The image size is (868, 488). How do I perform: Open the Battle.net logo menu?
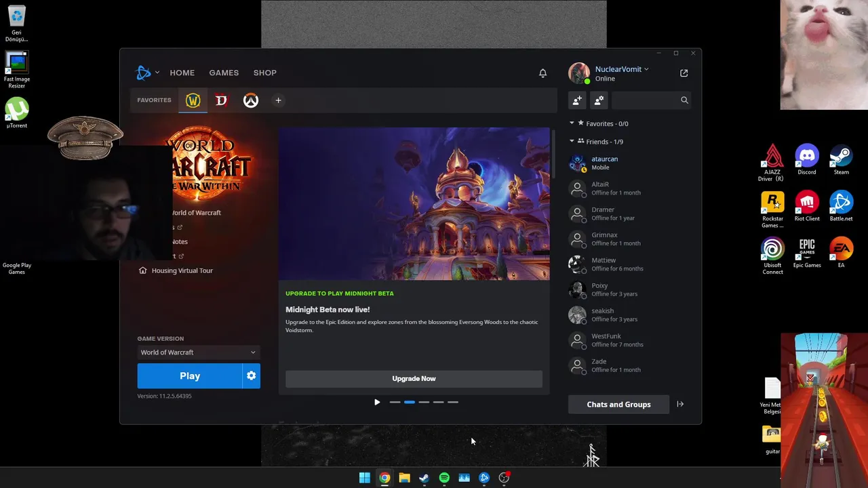click(x=143, y=73)
